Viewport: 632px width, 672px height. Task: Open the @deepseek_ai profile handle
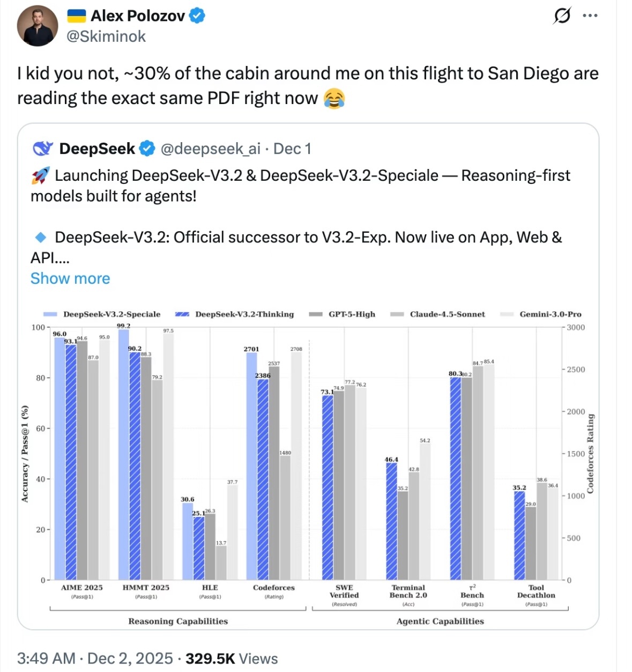coord(212,148)
